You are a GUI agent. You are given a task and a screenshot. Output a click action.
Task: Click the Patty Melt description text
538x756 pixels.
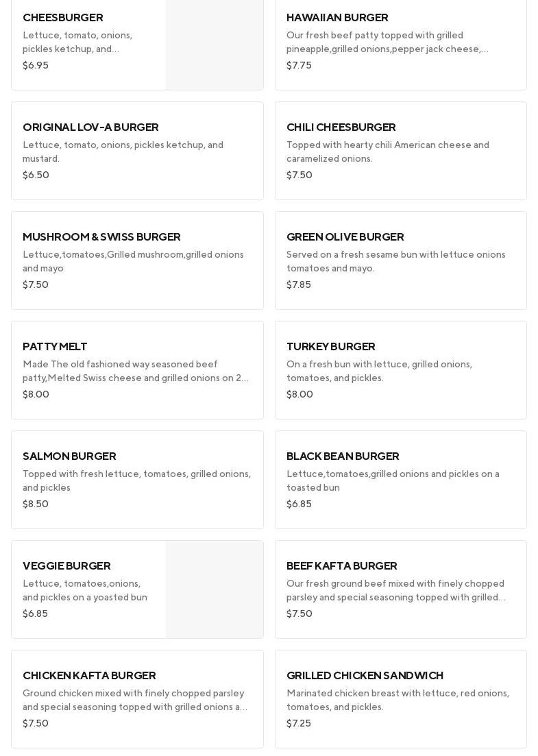point(136,371)
